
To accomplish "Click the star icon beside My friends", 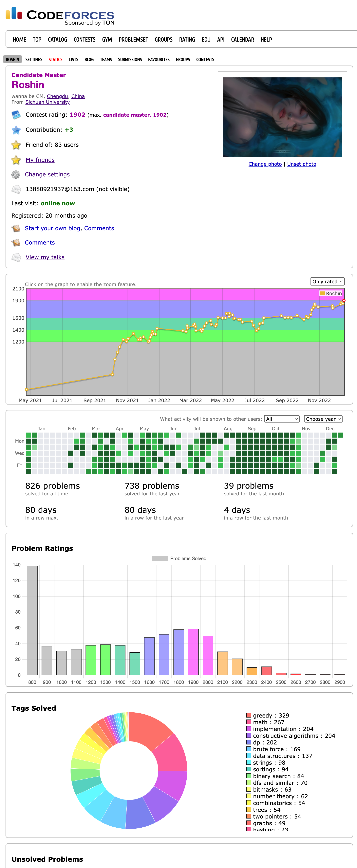I will pyautogui.click(x=16, y=160).
